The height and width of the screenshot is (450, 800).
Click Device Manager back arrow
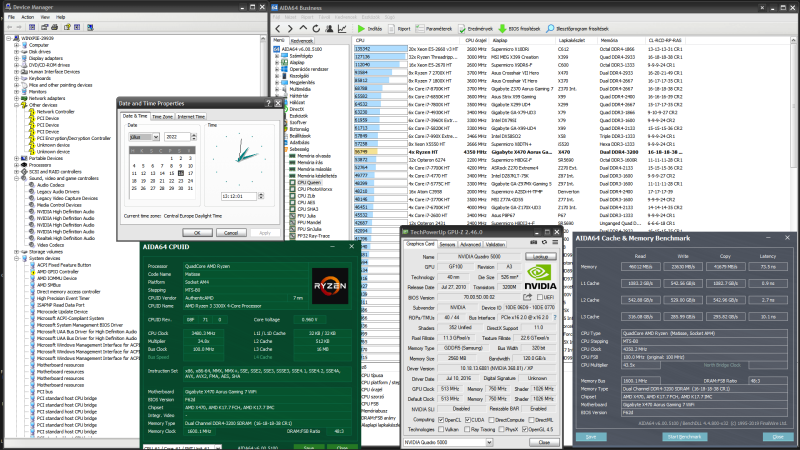coord(9,27)
